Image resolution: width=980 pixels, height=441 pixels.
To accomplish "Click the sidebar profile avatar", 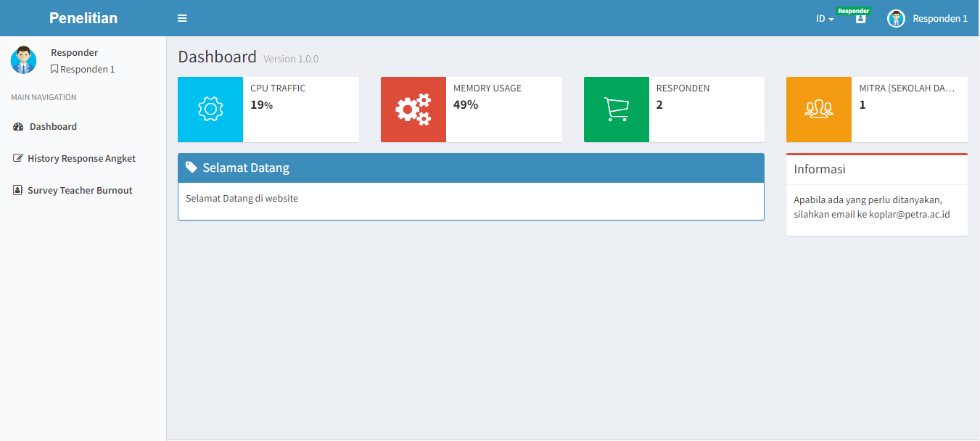I will tap(23, 60).
